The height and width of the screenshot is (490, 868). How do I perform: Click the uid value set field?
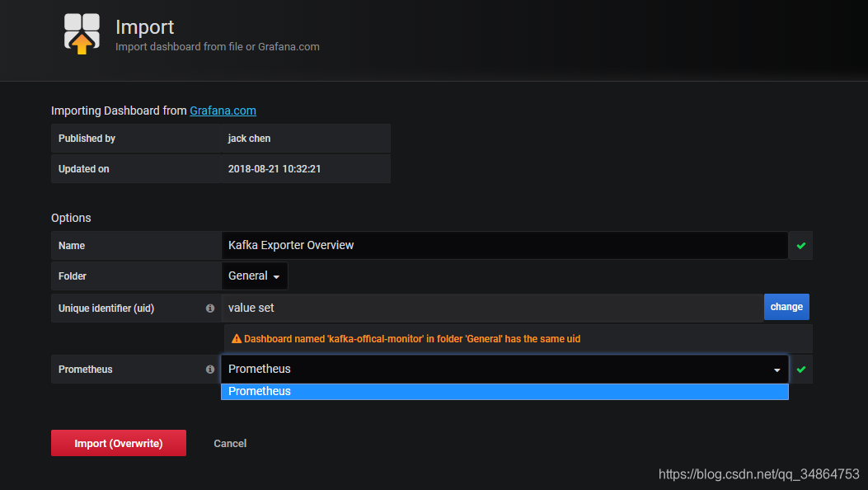[x=492, y=308]
